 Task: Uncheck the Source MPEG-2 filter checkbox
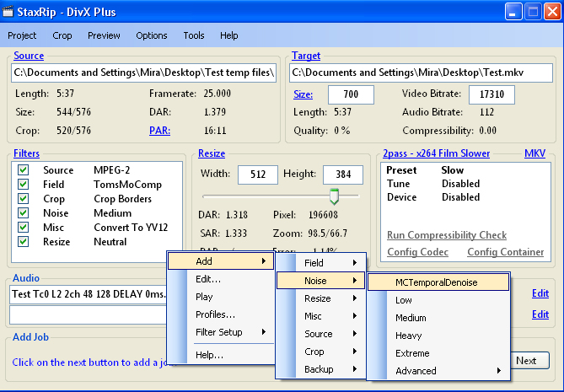click(x=24, y=169)
